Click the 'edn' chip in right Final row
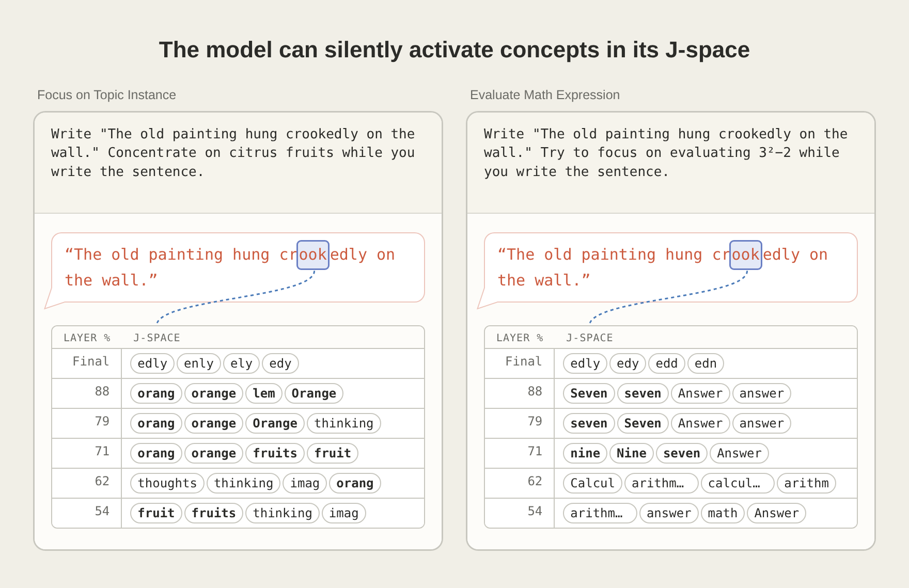Screen dimensions: 909x588 coord(706,363)
